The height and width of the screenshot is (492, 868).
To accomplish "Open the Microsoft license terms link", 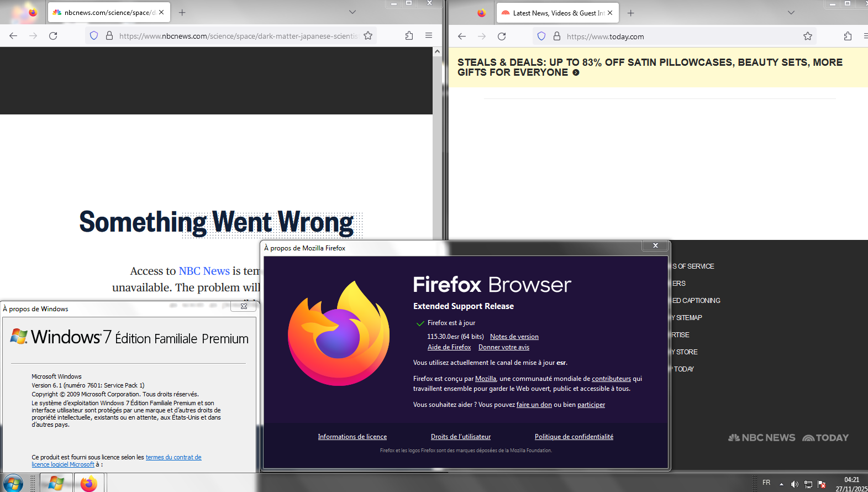I will (117, 461).
